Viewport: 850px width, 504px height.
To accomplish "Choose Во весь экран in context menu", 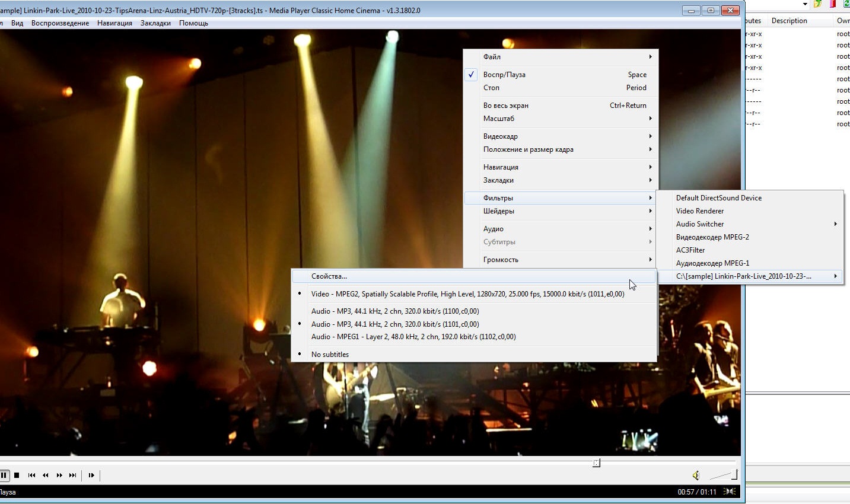I will (561, 106).
